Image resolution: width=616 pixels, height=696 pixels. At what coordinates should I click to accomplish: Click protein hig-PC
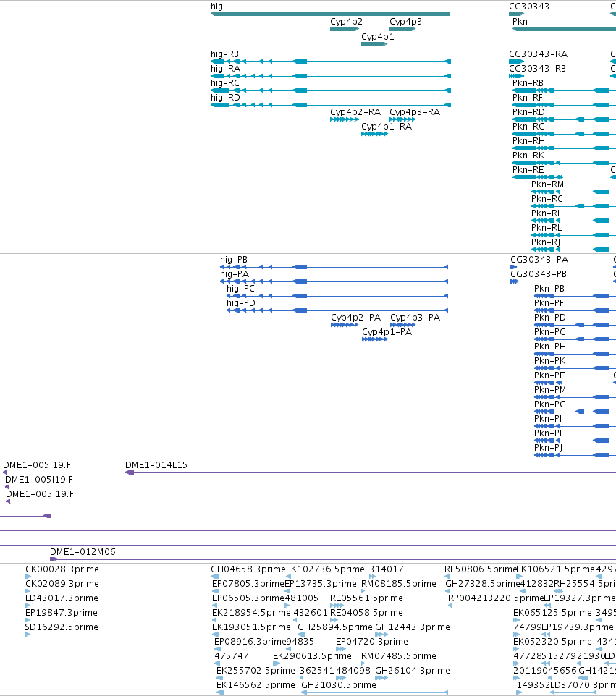tap(241, 289)
